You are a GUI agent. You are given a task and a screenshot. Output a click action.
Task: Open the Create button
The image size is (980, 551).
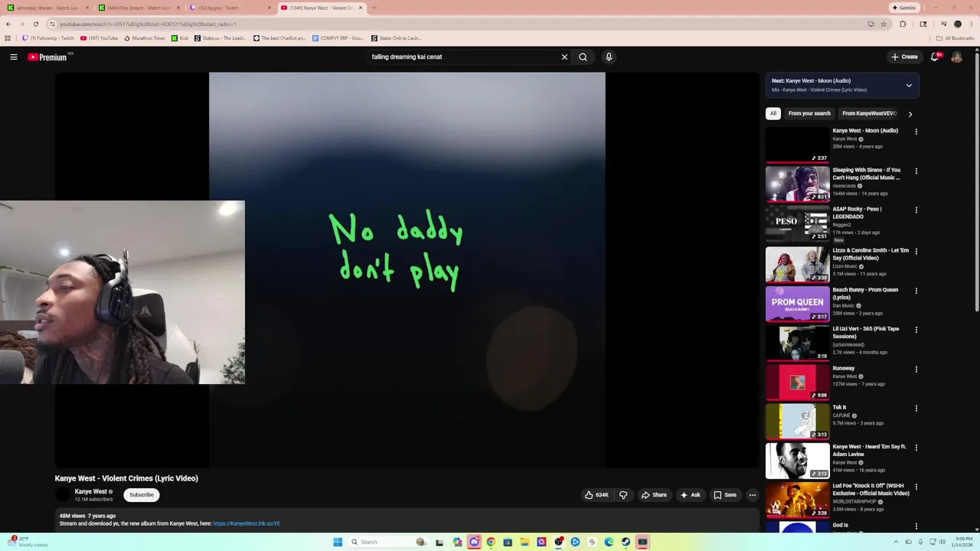(x=904, y=57)
